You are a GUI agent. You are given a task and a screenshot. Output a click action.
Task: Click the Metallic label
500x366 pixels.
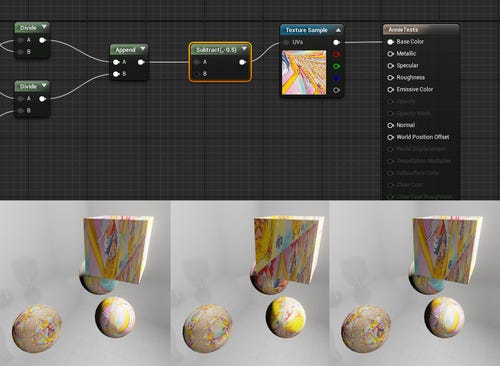[406, 54]
